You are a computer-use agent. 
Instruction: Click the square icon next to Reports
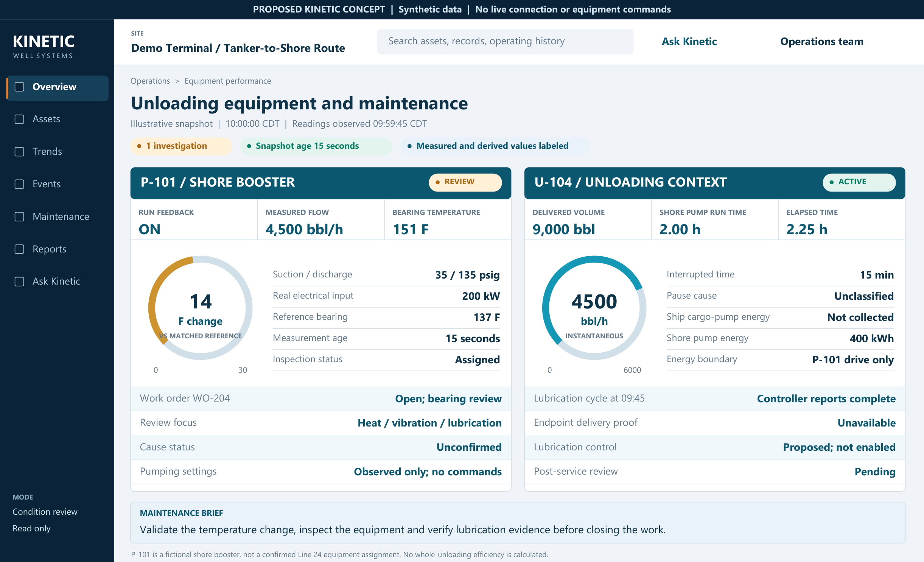coord(19,249)
